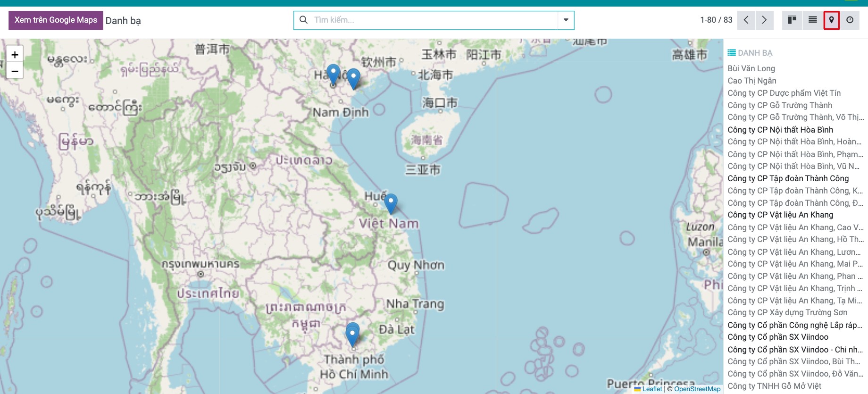This screenshot has height=394, width=868.
Task: Click the DANH BẠ list icon
Action: 732,52
